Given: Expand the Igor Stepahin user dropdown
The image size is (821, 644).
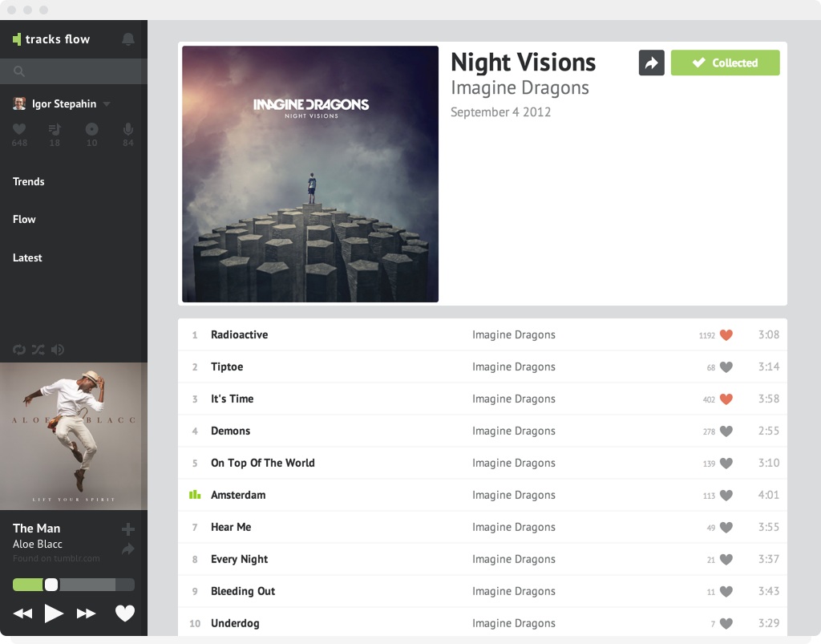Looking at the screenshot, I should pyautogui.click(x=107, y=104).
